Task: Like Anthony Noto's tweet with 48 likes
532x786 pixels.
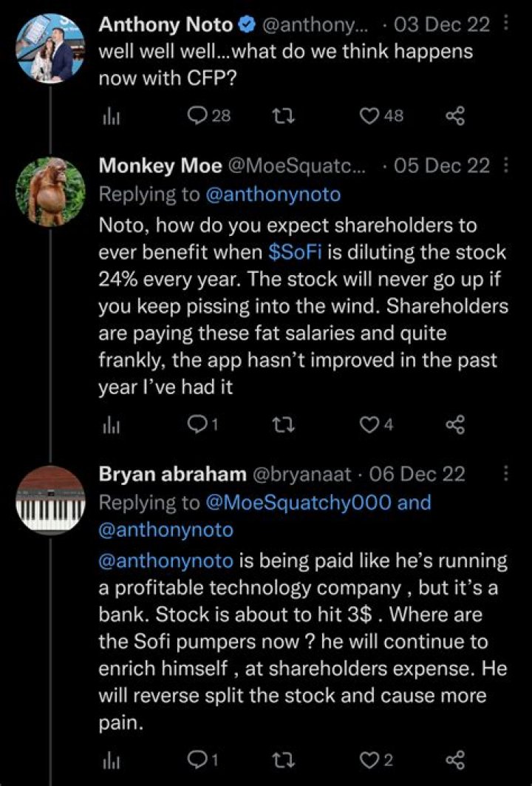Action: coord(382,116)
